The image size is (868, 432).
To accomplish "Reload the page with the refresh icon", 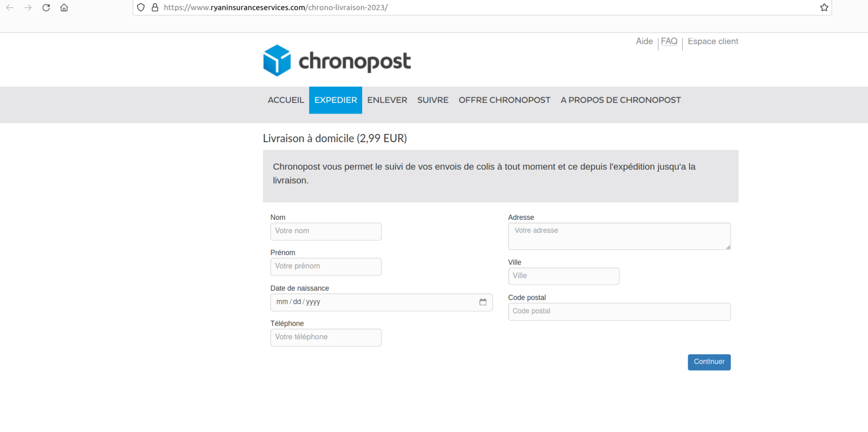I will pyautogui.click(x=46, y=8).
